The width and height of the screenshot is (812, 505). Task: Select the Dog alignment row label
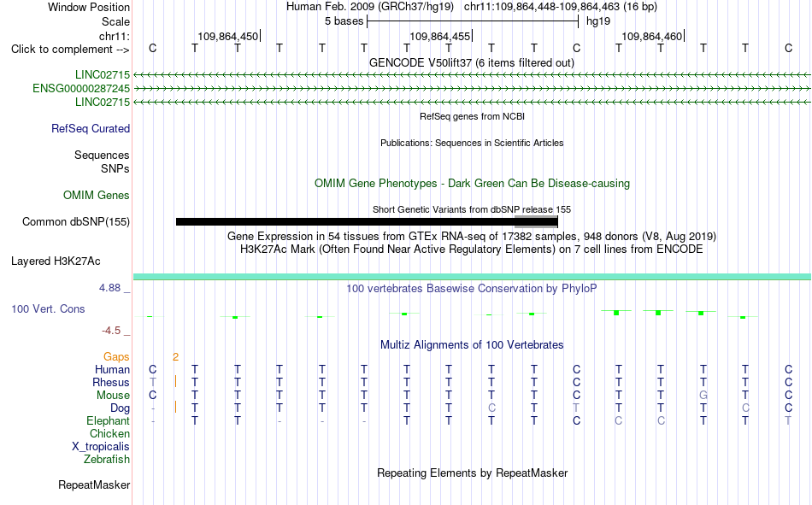[121, 408]
